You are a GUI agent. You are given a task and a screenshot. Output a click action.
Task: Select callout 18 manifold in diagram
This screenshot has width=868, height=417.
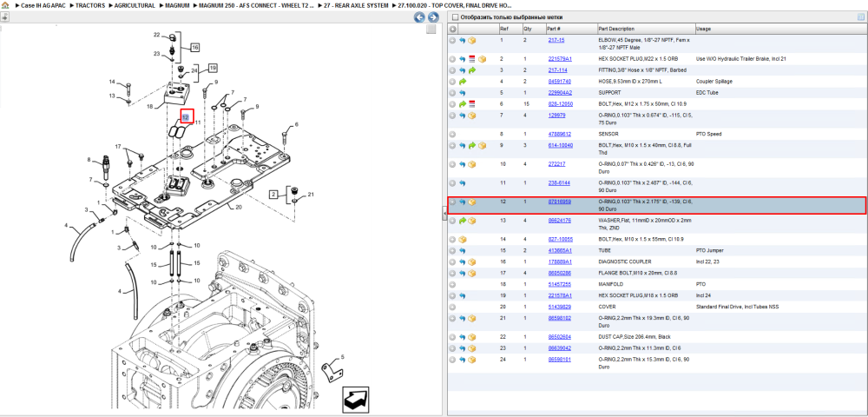click(x=149, y=106)
